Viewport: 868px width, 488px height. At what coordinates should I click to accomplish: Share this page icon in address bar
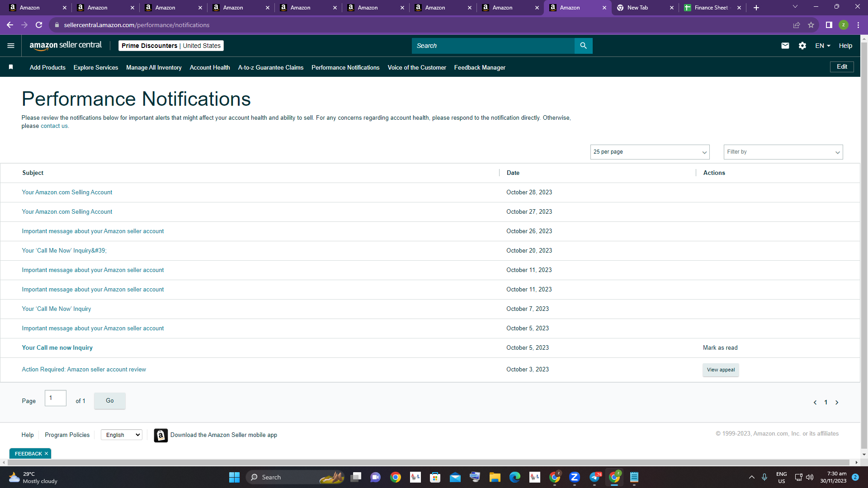point(797,25)
